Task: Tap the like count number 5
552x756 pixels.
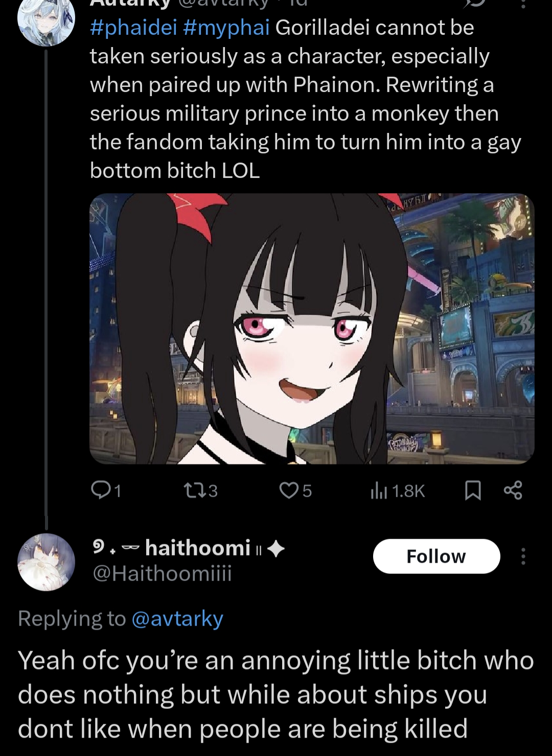Action: [307, 491]
